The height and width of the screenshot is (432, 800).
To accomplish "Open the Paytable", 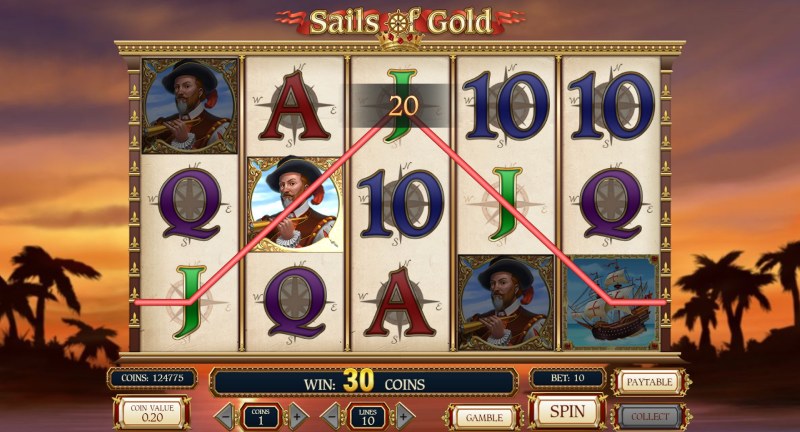I will (x=649, y=382).
